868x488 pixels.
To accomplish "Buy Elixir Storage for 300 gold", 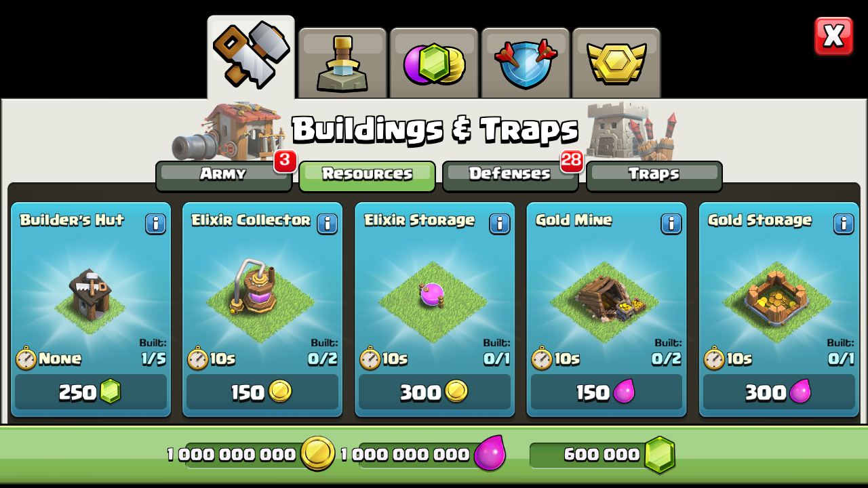I will click(x=435, y=392).
